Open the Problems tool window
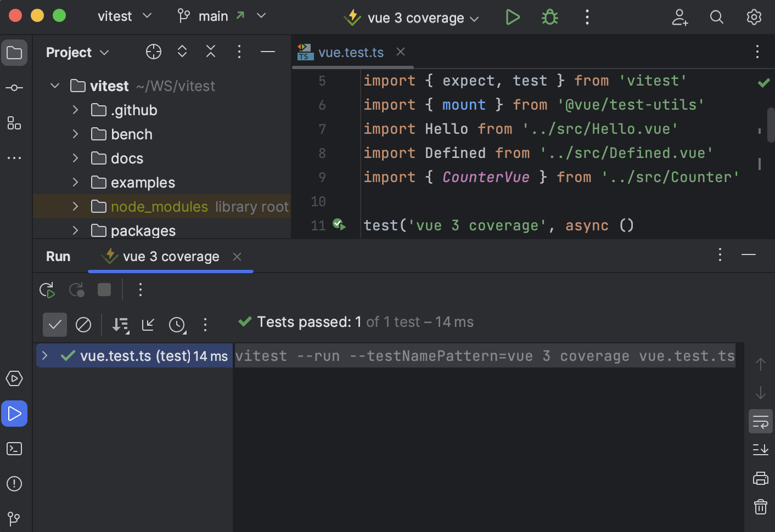This screenshot has width=775, height=532. pos(14,484)
